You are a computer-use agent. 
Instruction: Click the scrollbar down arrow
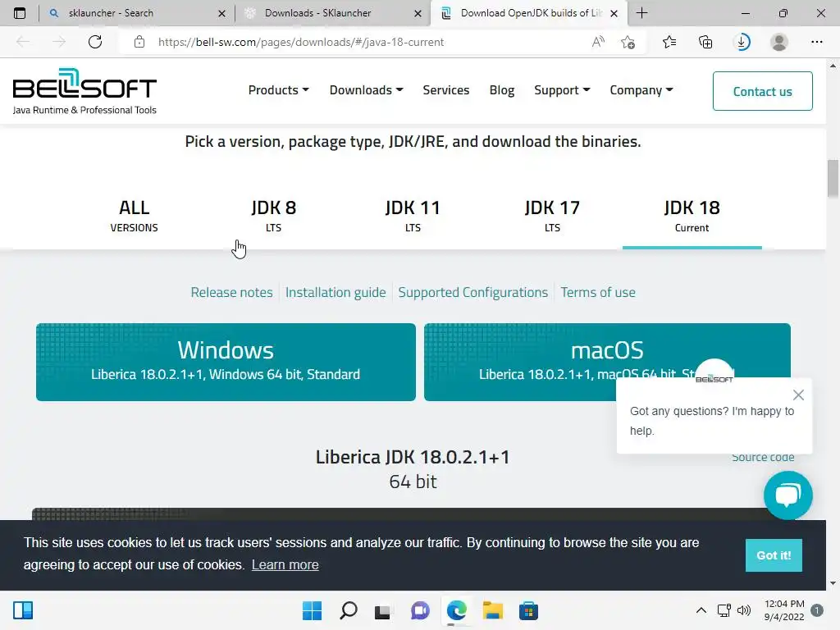point(833,583)
